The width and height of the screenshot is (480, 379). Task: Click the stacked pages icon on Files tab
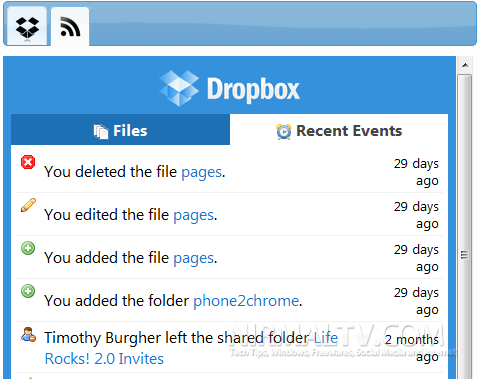pos(101,131)
